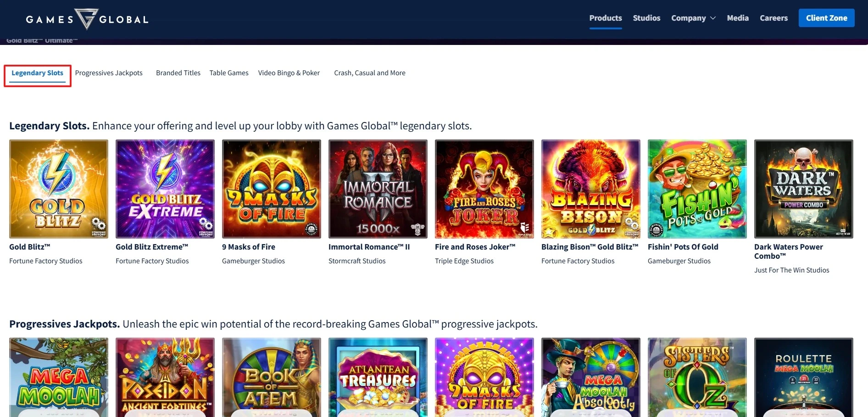Open the Media page
868x417 pixels.
point(738,18)
